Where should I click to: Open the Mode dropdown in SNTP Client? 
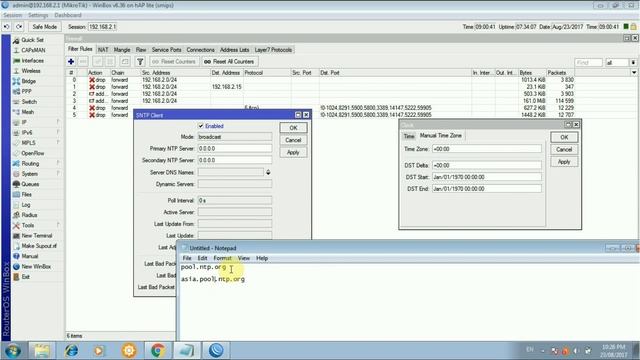coord(235,137)
